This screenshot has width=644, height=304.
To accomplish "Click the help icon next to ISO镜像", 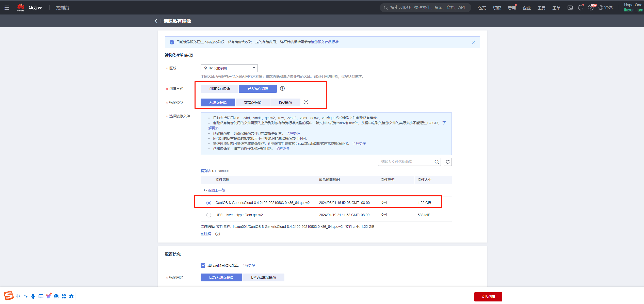I will tap(306, 102).
